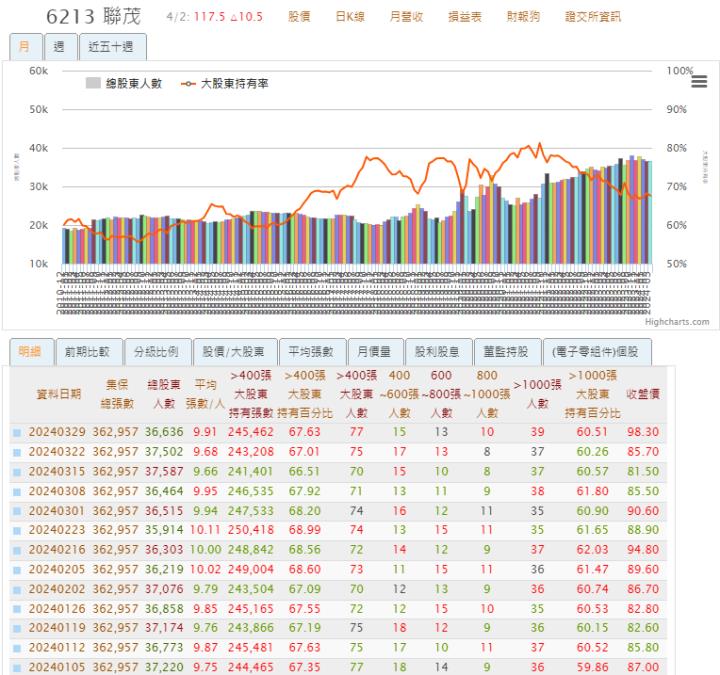Click the blue marker beside 20240315 row

coord(17,472)
